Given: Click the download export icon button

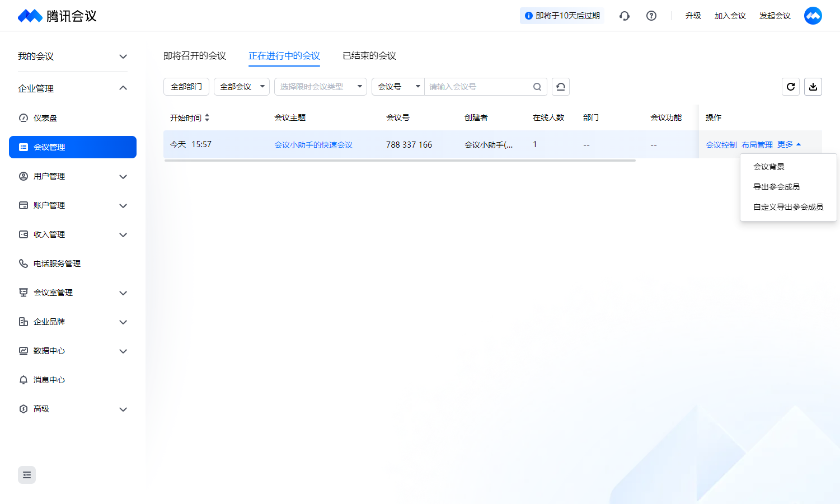Looking at the screenshot, I should point(813,87).
